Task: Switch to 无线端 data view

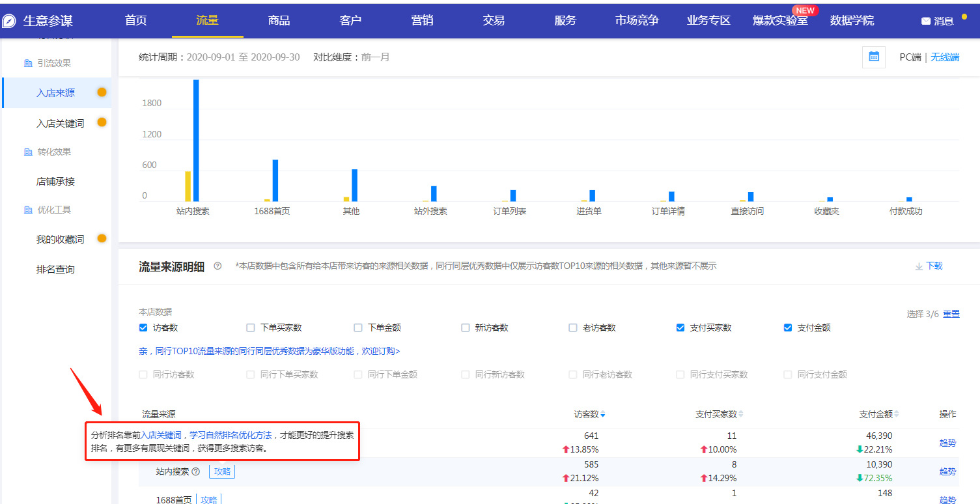Action: coord(944,57)
